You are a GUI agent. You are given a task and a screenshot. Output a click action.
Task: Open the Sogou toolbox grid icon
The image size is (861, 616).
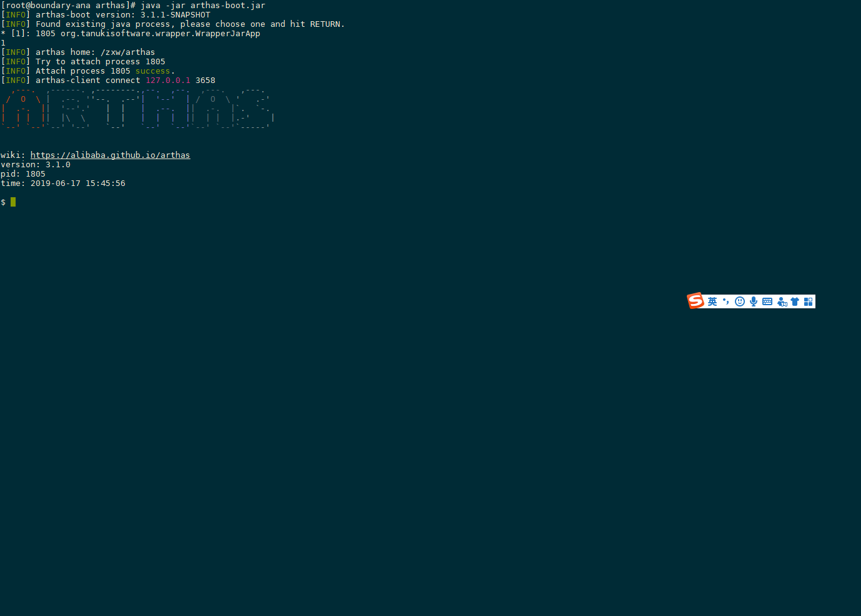(809, 301)
